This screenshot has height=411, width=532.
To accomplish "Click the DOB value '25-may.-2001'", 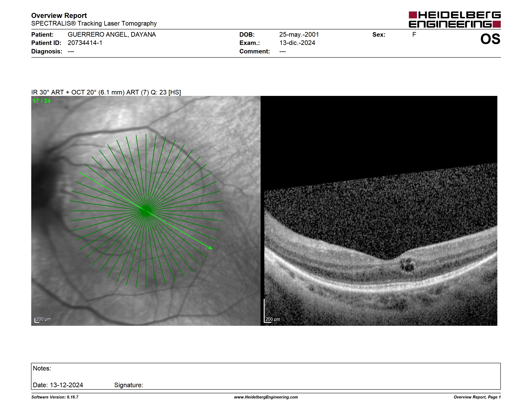I will (x=299, y=35).
